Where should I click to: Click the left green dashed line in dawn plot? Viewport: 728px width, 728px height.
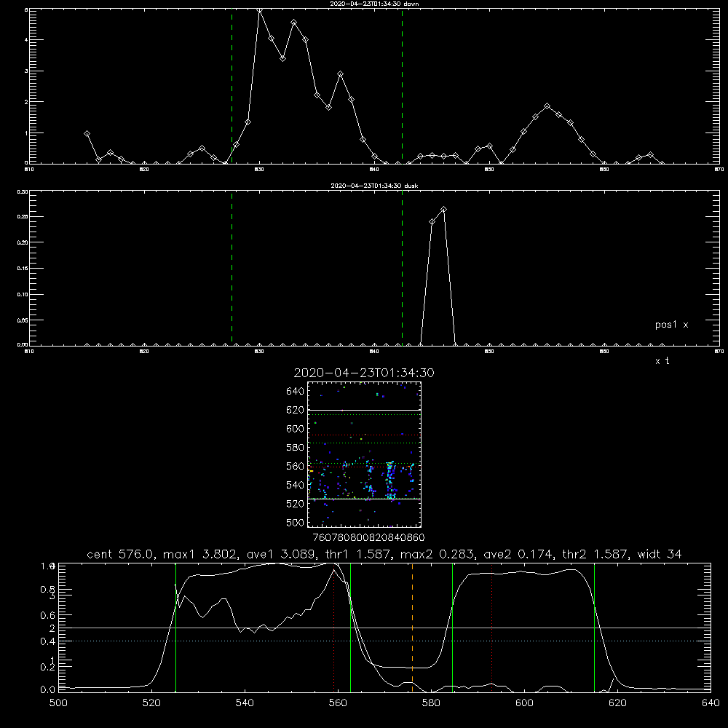(x=232, y=86)
